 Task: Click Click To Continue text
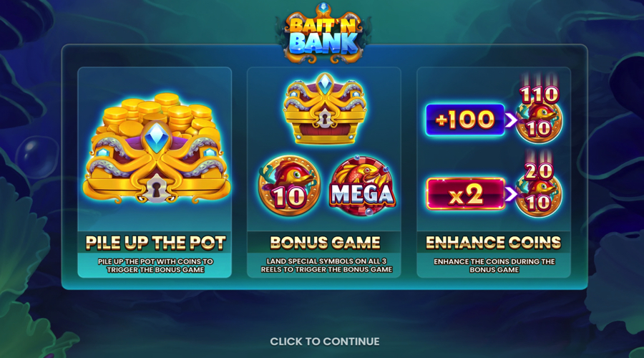pyautogui.click(x=325, y=342)
